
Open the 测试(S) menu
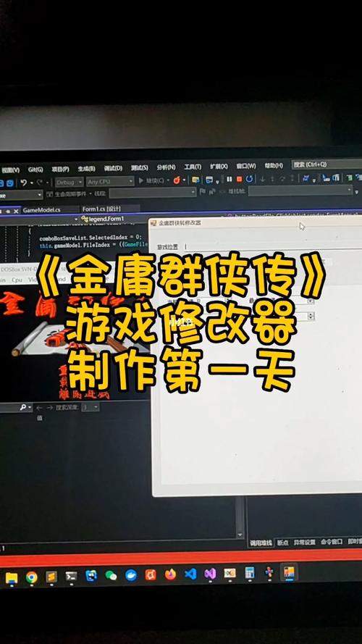click(139, 168)
